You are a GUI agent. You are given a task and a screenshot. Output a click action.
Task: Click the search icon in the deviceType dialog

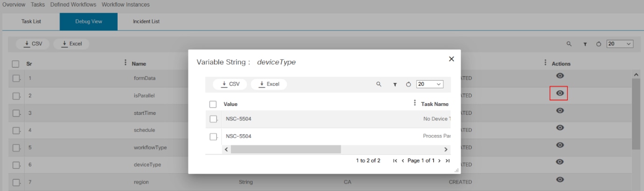click(x=379, y=85)
